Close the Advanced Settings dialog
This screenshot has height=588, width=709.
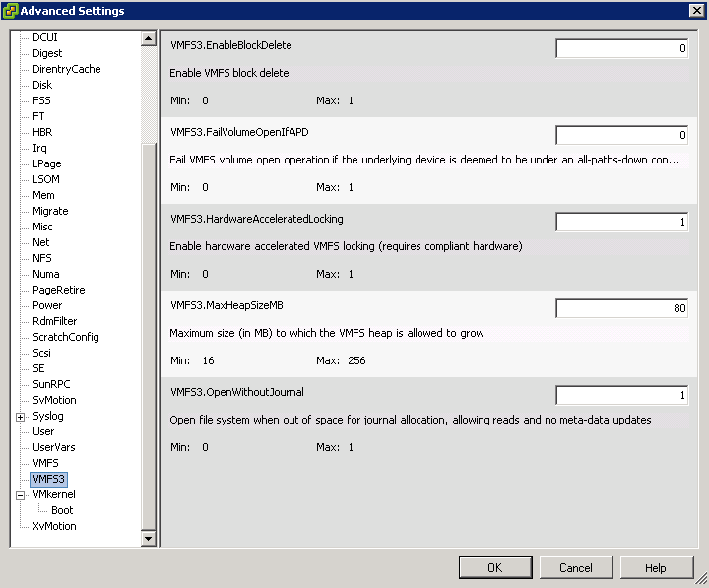(x=697, y=11)
